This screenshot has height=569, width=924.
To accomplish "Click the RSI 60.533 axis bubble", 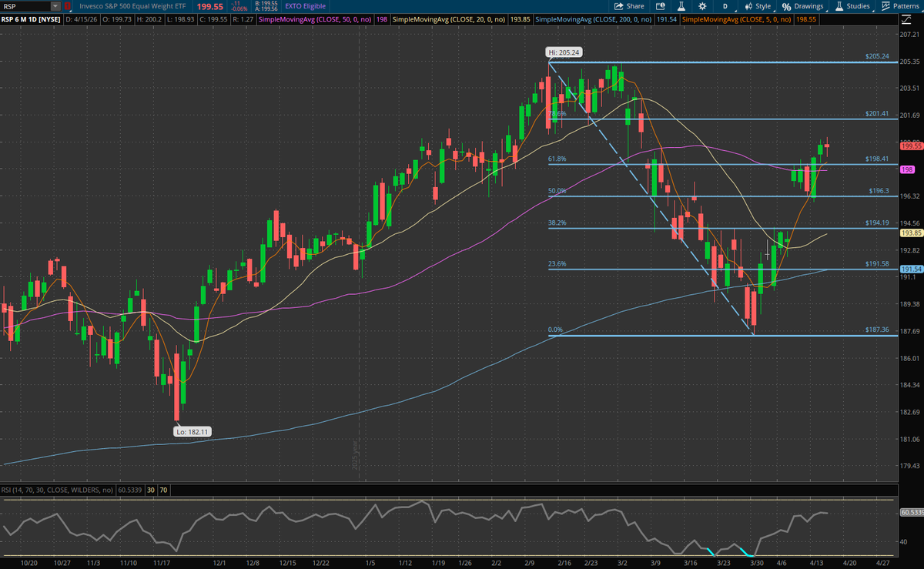I will click(x=912, y=512).
